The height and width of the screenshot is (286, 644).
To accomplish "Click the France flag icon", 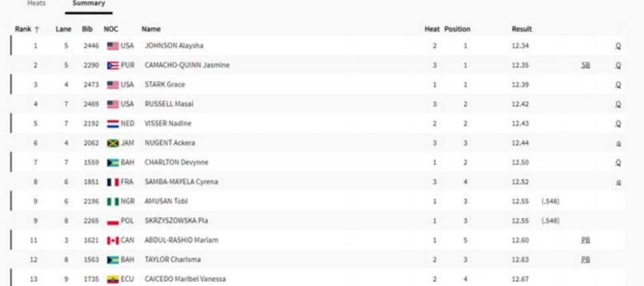I will (x=113, y=182).
